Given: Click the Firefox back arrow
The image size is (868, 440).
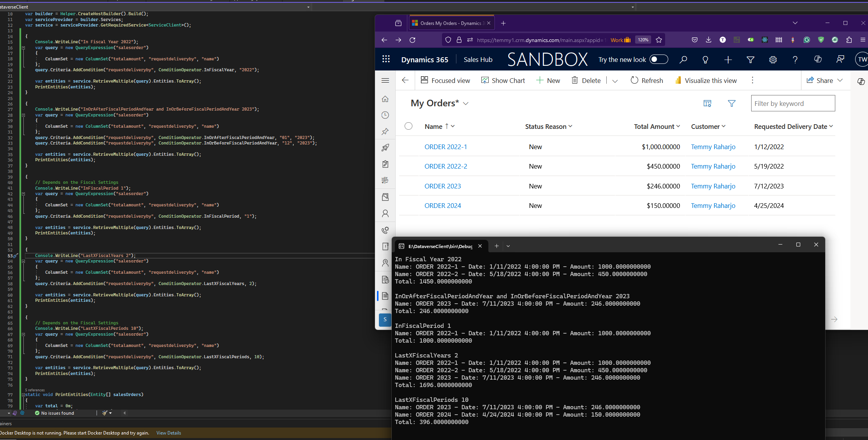Looking at the screenshot, I should tap(384, 40).
